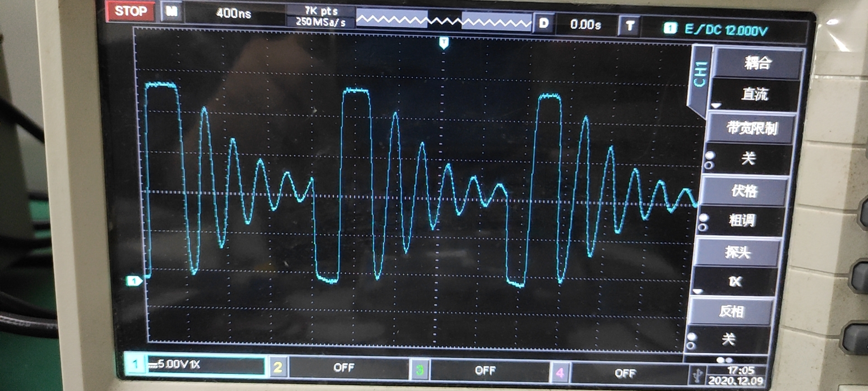The image size is (868, 391).
Task: Click the 0.00s delay value
Action: pos(585,24)
